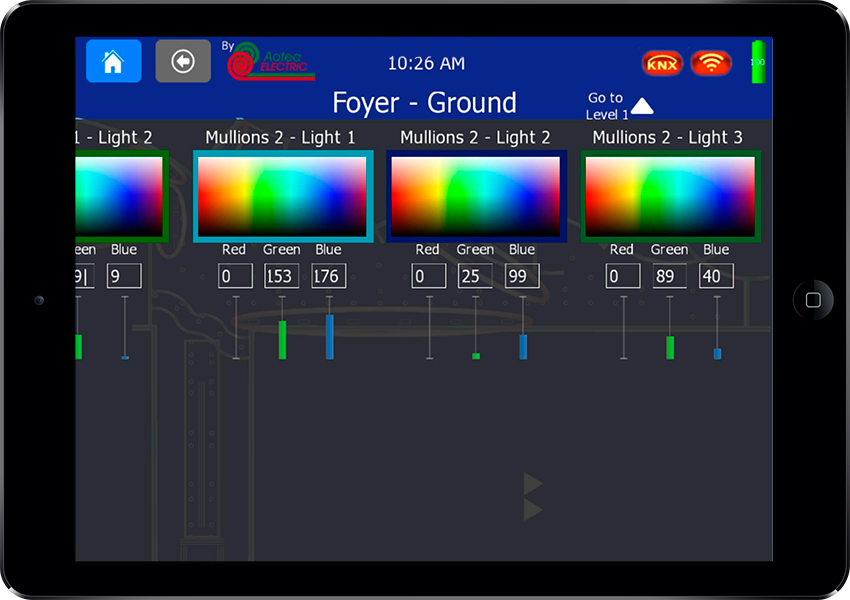Tap the blue Home icon
This screenshot has height=600, width=850.
(x=113, y=62)
